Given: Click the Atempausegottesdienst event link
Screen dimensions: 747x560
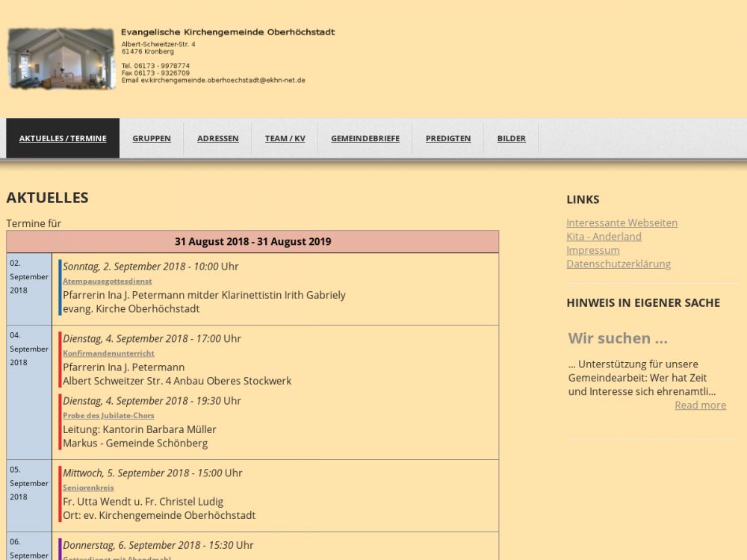Looking at the screenshot, I should pyautogui.click(x=107, y=281).
